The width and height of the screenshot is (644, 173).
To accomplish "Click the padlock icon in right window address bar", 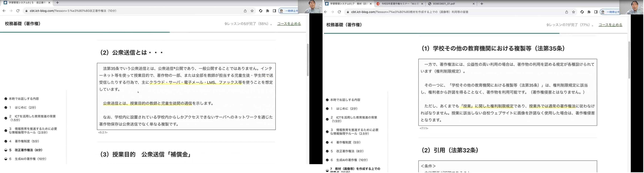I will pyautogui.click(x=347, y=12).
